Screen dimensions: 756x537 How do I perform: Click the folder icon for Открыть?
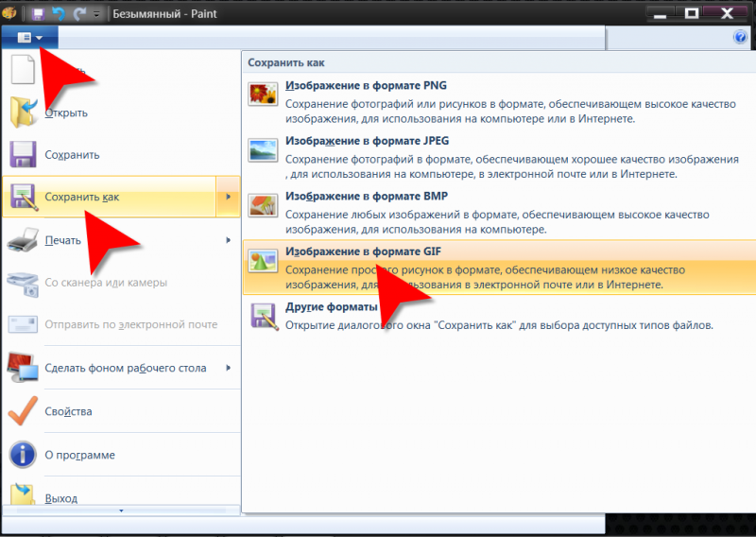pos(23,112)
